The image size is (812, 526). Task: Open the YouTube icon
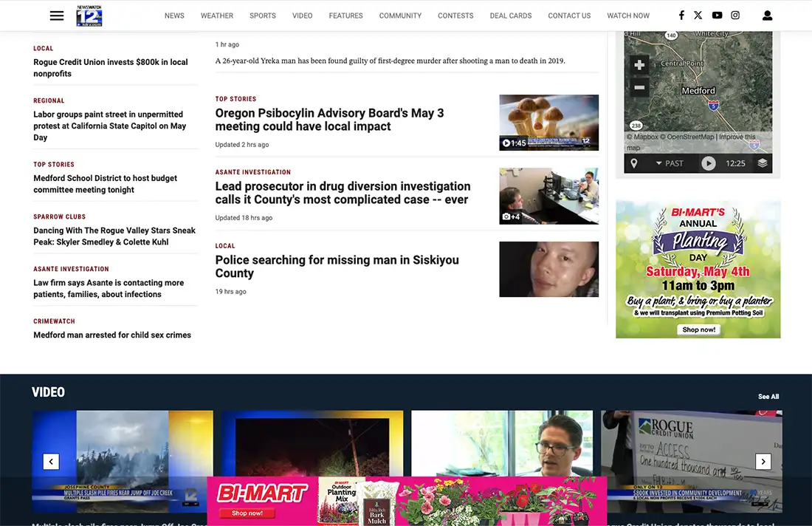pos(717,15)
